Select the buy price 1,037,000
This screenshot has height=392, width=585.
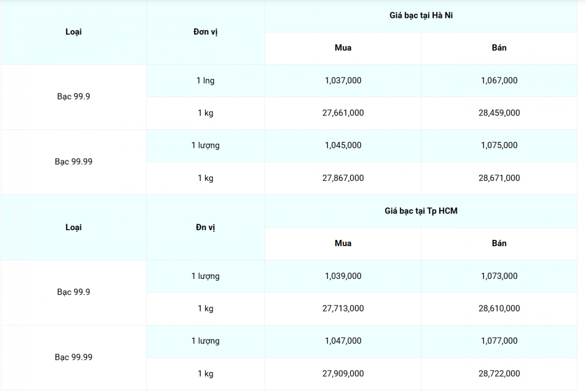343,80
